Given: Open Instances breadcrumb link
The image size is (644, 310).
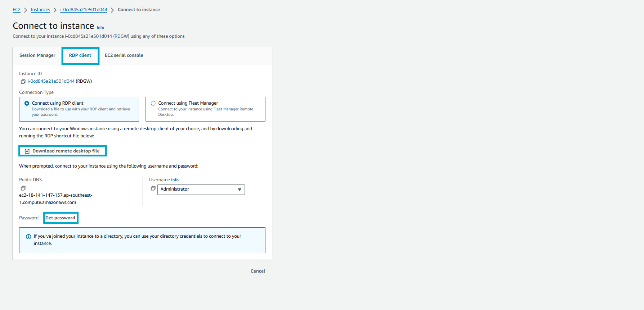Looking at the screenshot, I should click(x=40, y=10).
